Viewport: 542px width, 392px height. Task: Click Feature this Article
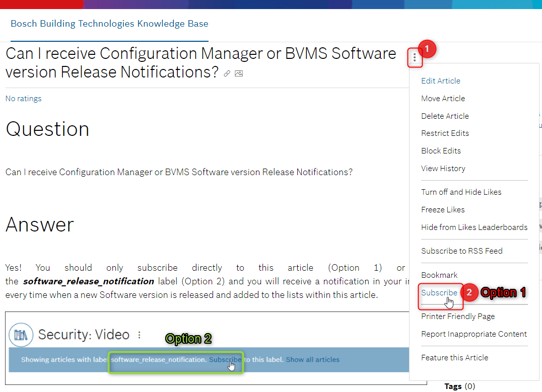tap(454, 357)
